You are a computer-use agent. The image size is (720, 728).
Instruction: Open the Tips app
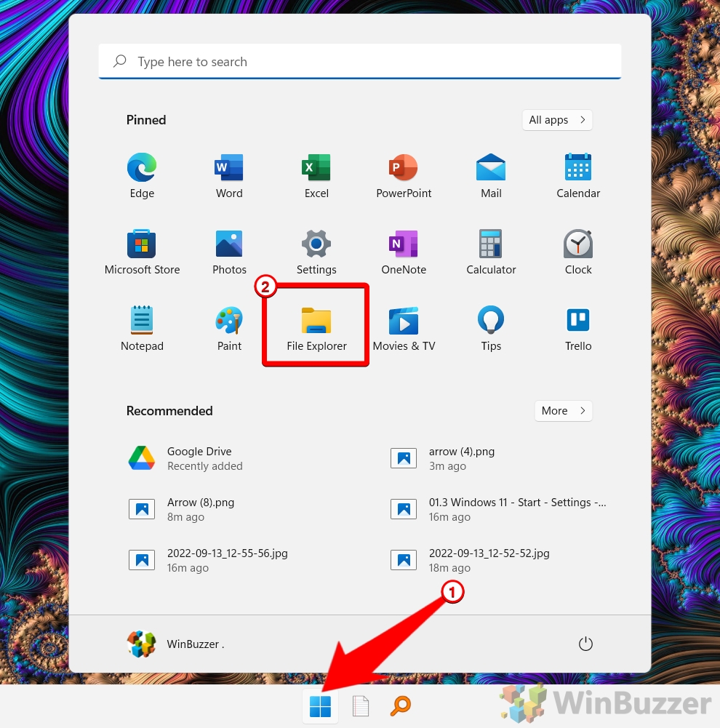click(491, 328)
